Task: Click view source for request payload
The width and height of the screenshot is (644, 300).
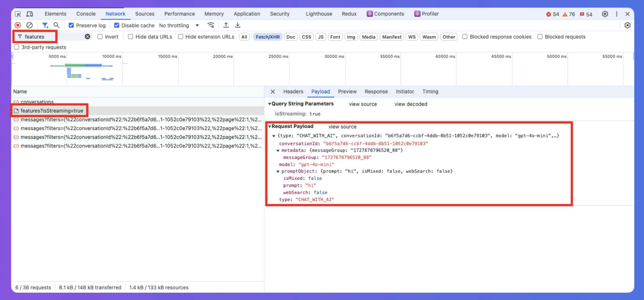Action: 343,127
